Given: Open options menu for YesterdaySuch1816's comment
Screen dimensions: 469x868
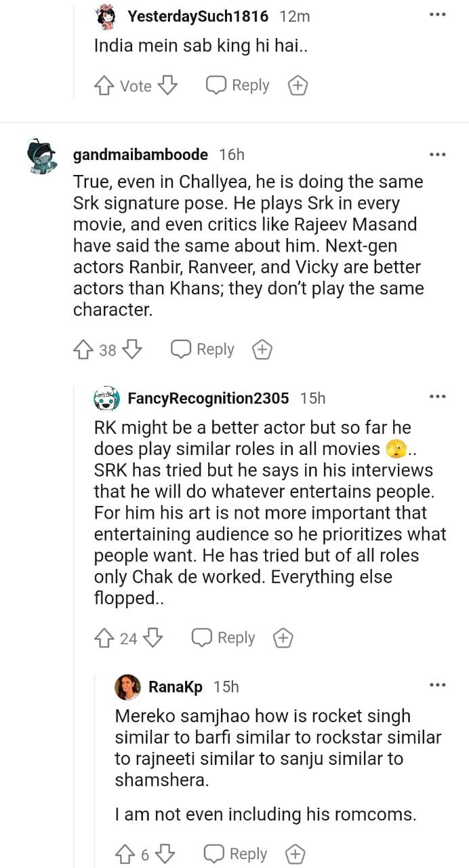Looking at the screenshot, I should [438, 14].
